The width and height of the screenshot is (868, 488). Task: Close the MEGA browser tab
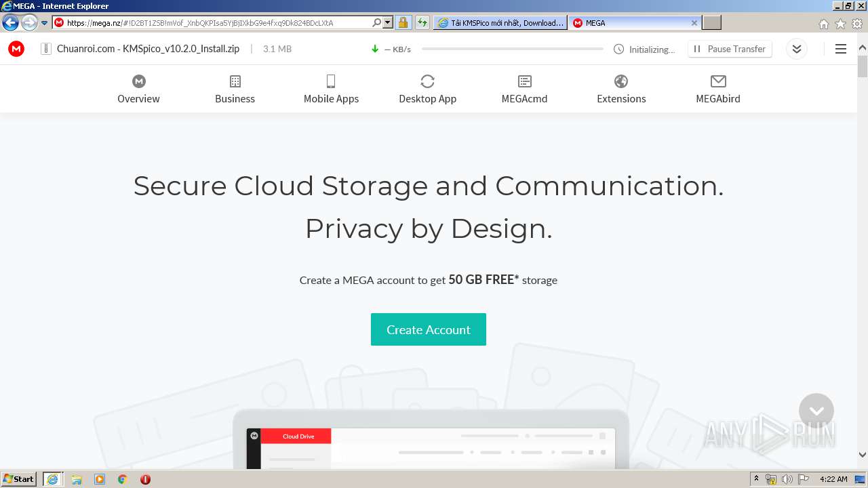pyautogui.click(x=694, y=22)
